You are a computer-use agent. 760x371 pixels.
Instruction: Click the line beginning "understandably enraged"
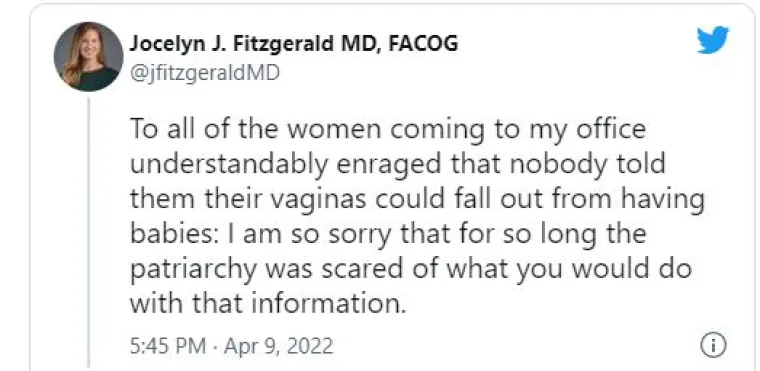tap(397, 165)
